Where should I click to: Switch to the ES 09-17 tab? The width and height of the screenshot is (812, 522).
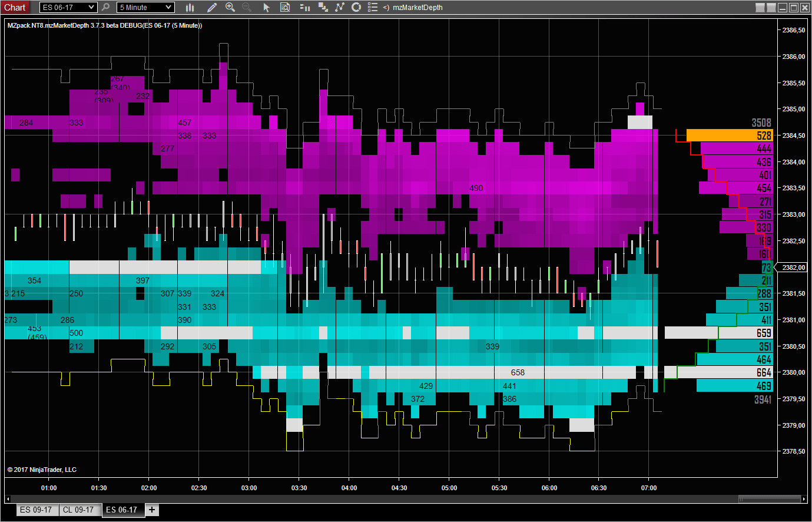(37, 510)
